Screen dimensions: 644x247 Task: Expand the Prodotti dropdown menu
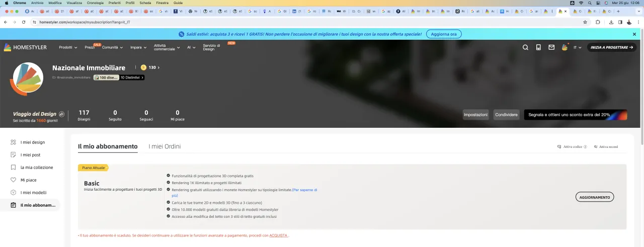pyautogui.click(x=68, y=47)
